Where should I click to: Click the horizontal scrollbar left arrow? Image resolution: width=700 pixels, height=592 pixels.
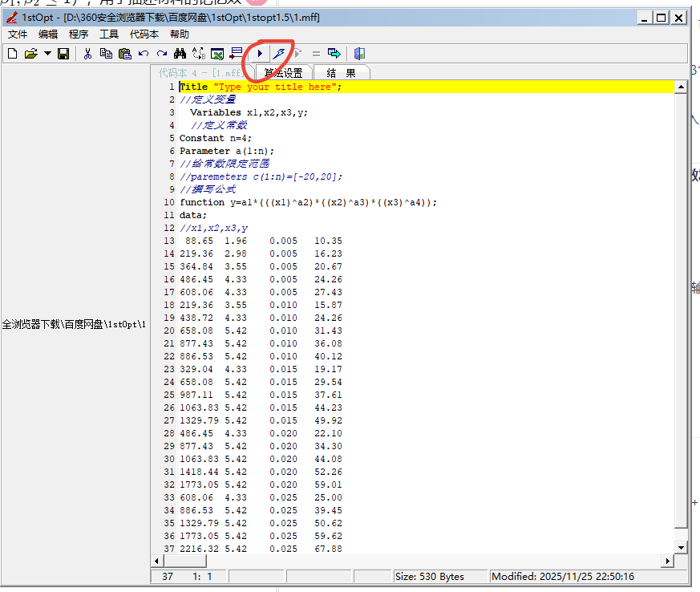tap(156, 561)
